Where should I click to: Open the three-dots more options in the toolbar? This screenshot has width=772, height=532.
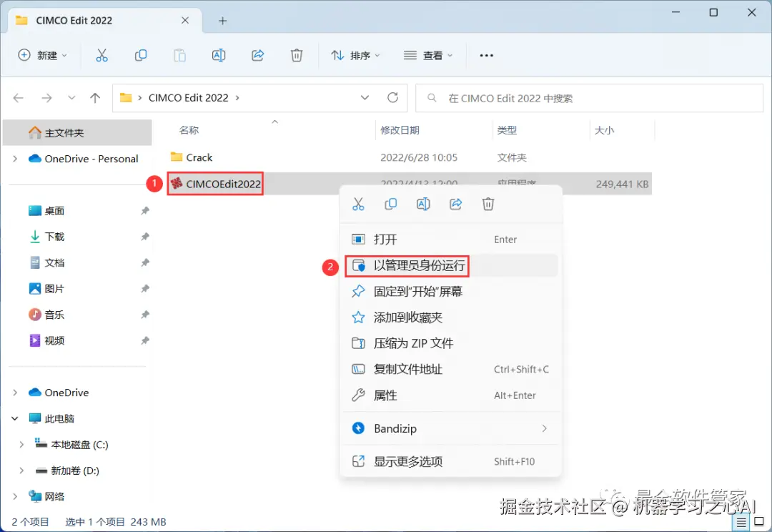(x=487, y=55)
